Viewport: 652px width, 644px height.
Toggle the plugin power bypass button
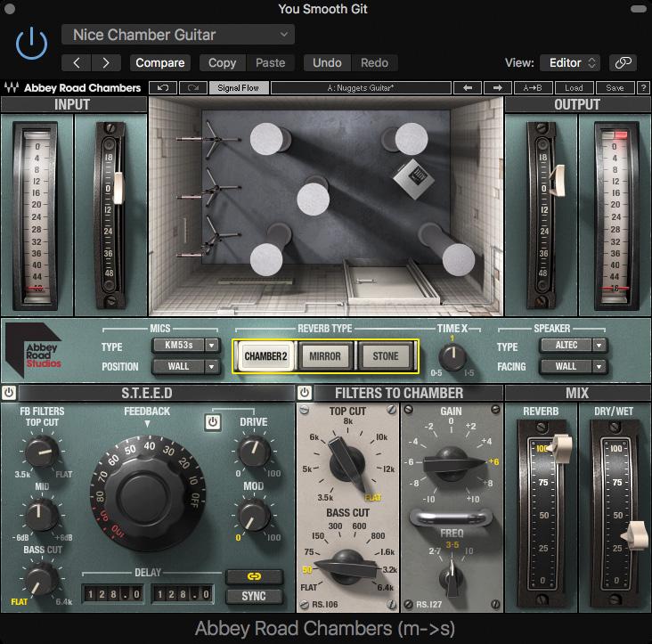point(31,44)
